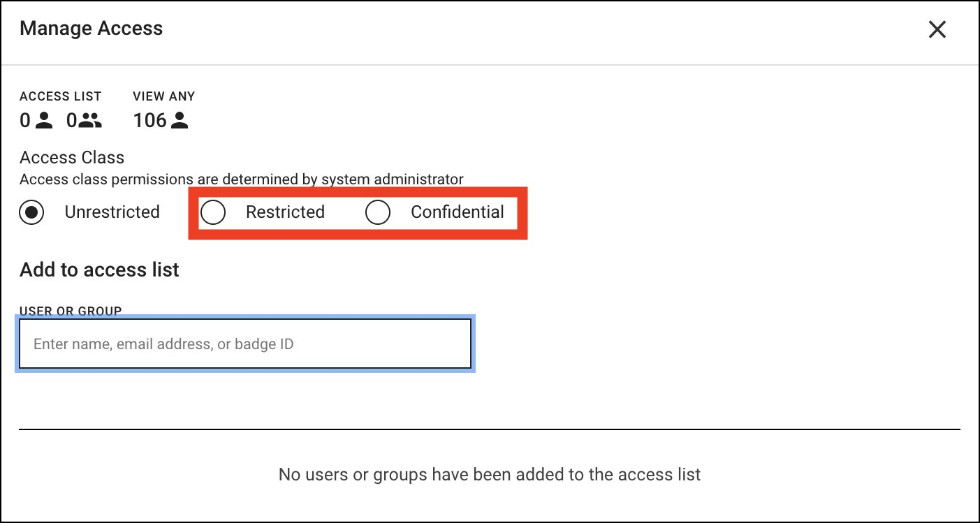980x523 pixels.
Task: Click the ACCESS LIST section label
Action: [x=61, y=96]
